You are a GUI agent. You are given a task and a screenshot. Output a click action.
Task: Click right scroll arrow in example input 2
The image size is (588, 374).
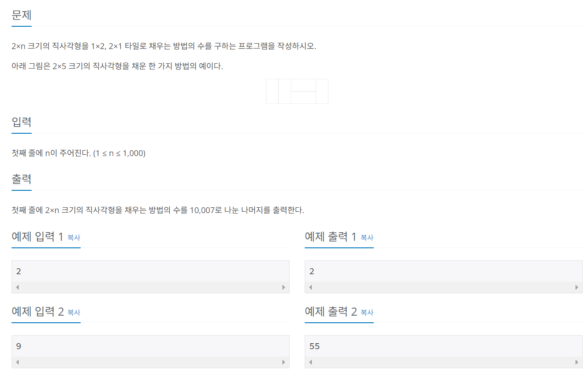(284, 362)
